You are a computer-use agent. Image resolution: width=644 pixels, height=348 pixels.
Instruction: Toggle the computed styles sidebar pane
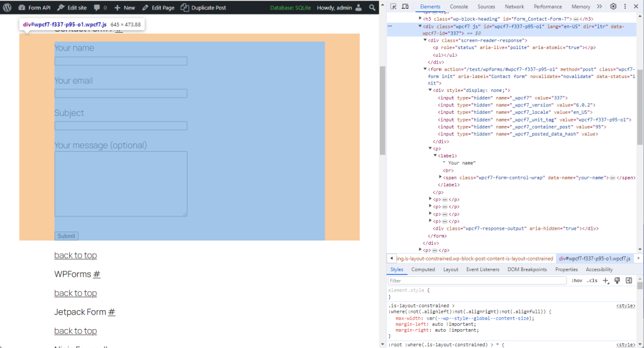pos(629,281)
